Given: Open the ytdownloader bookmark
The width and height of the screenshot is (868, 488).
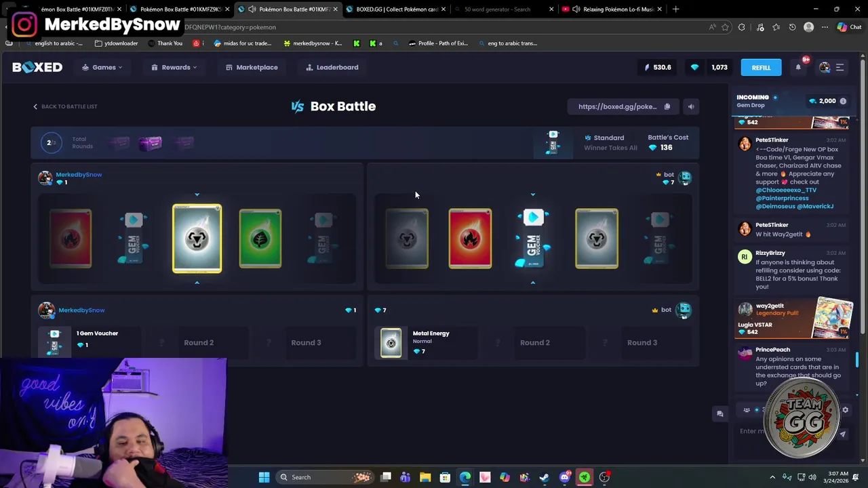Looking at the screenshot, I should coord(116,43).
